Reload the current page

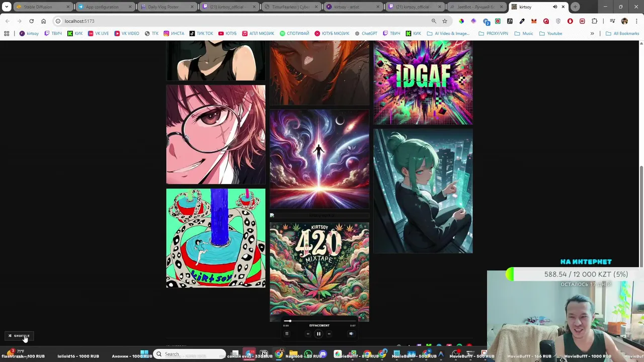click(31, 21)
